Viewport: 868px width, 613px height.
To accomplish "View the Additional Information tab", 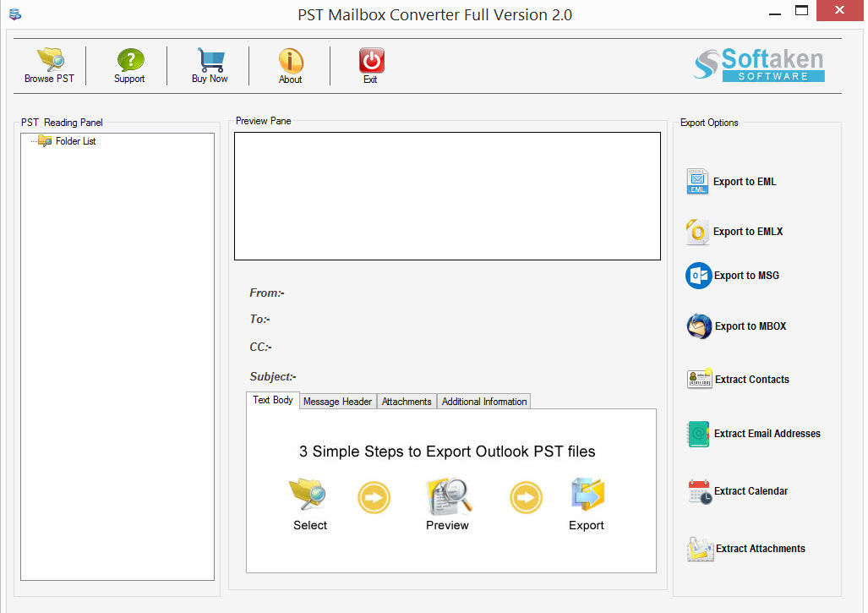I will [x=483, y=402].
